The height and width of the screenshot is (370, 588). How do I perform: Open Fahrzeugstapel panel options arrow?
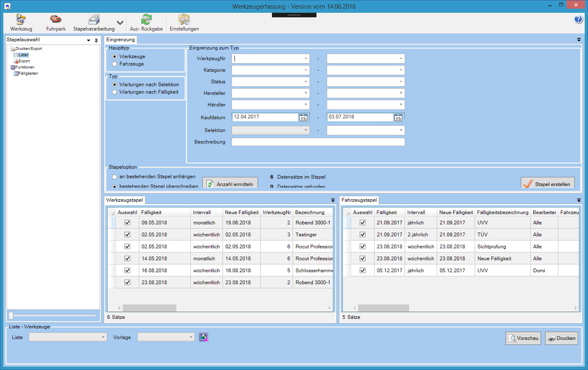pyautogui.click(x=579, y=200)
